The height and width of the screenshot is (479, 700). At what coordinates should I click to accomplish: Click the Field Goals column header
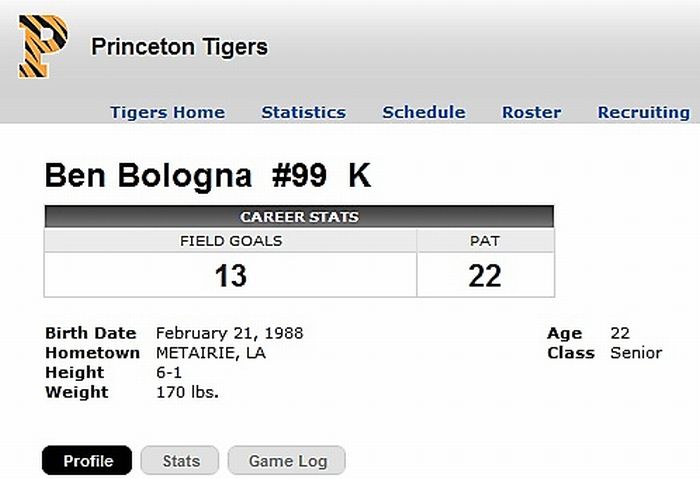[230, 241]
